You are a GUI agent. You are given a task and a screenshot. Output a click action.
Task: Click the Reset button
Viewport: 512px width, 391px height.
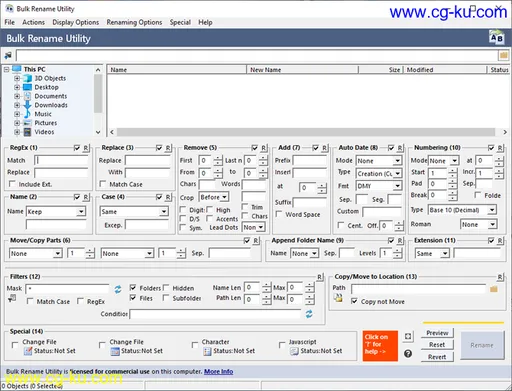[437, 345]
